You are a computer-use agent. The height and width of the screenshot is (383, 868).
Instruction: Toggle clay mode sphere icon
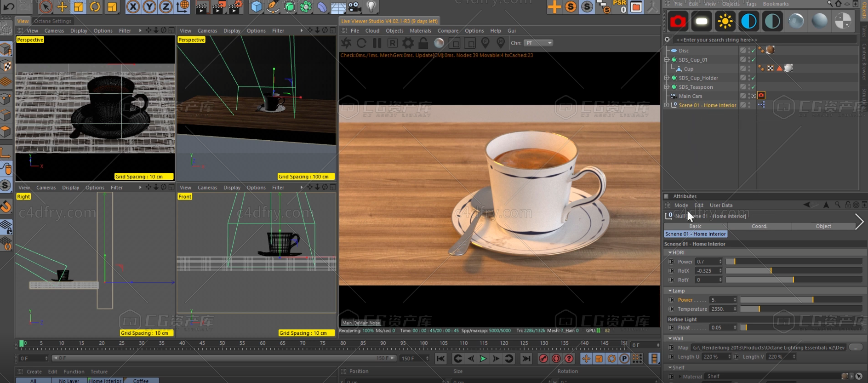click(x=439, y=43)
